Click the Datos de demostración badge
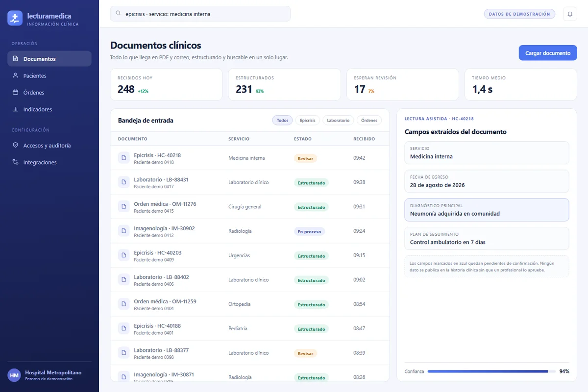Viewport: 588px width, 392px height. point(519,14)
